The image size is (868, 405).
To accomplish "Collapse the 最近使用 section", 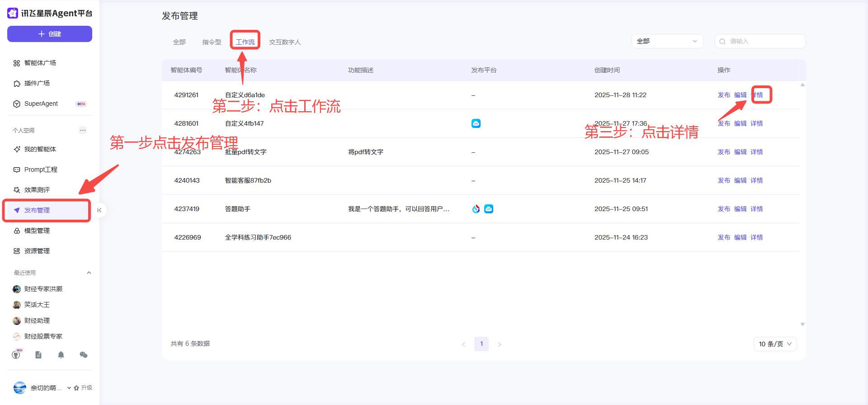I will pyautogui.click(x=89, y=273).
